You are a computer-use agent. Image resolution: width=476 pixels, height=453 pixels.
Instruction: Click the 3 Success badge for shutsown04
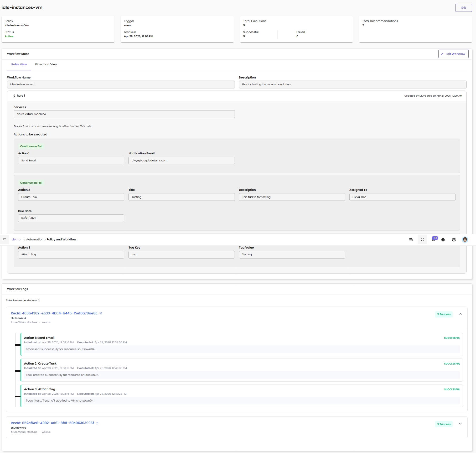pos(444,314)
